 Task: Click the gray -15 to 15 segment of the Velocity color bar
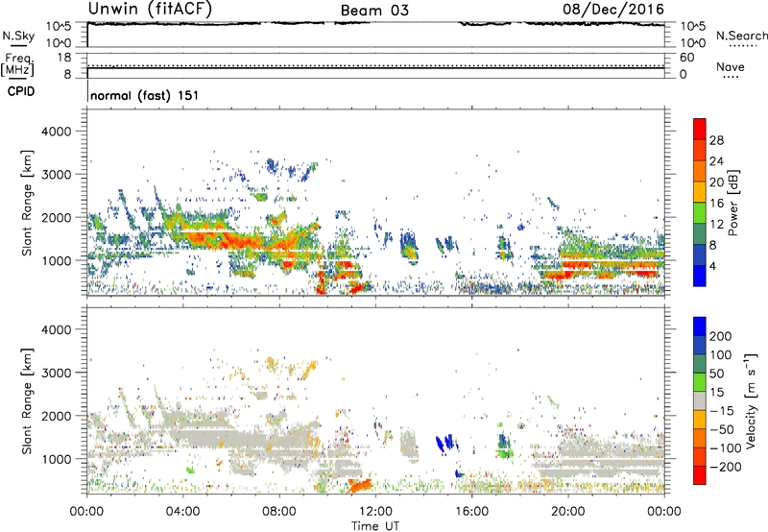pos(700,400)
